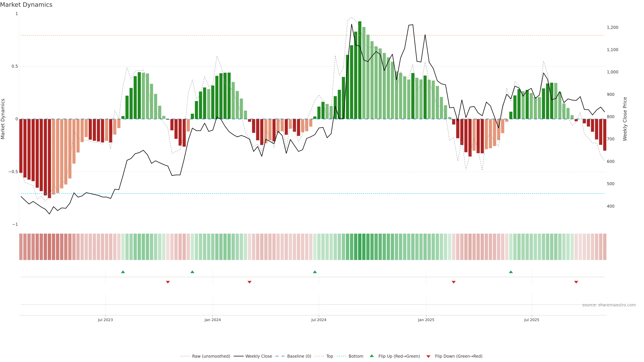Click the source: sharemaestro.com text
This screenshot has width=644, height=362.
pyautogui.click(x=609, y=305)
